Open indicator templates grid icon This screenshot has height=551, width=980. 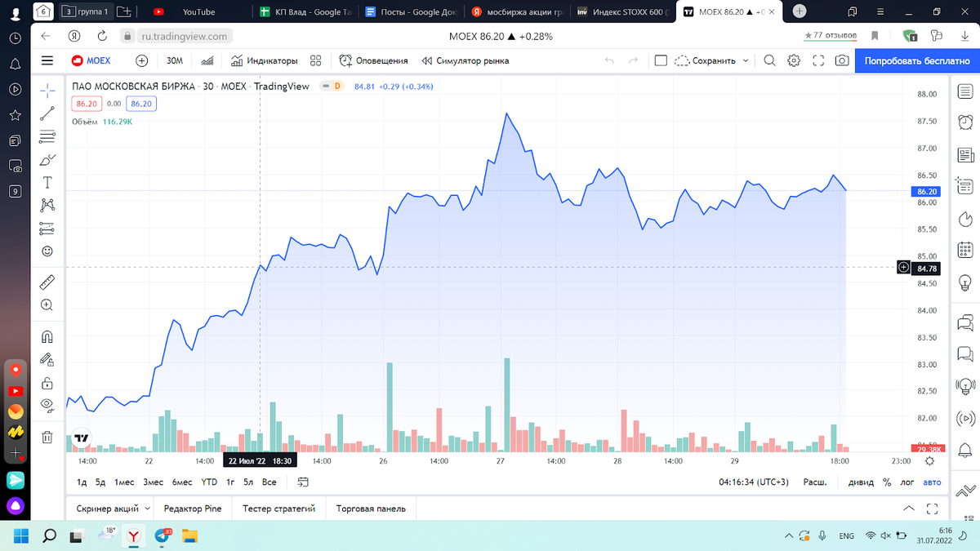click(316, 60)
